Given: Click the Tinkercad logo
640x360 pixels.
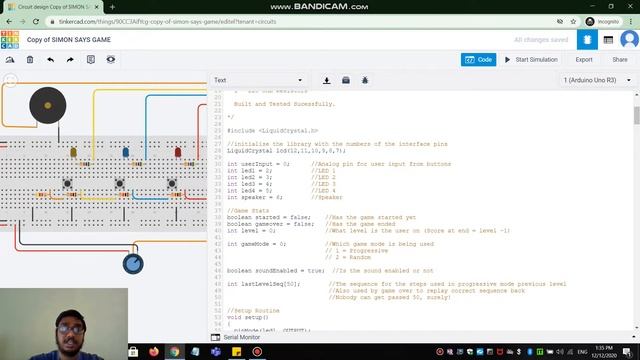Looking at the screenshot, I should pyautogui.click(x=10, y=40).
